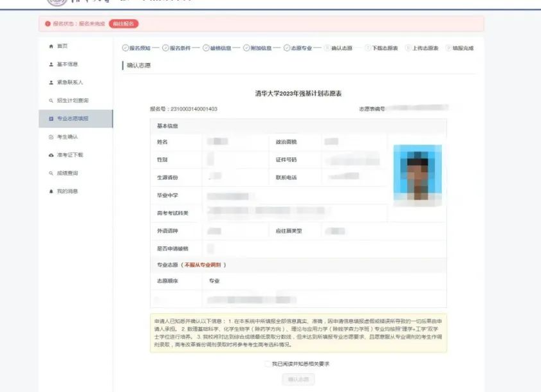This screenshot has width=541, height=392.
Task: Click the magnifier icon beside 招生计划查询
Action: point(51,101)
